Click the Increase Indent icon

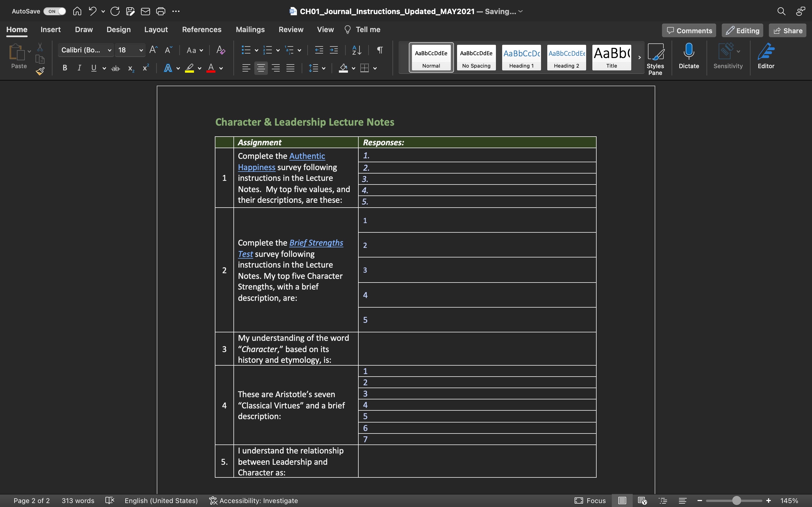tap(334, 50)
